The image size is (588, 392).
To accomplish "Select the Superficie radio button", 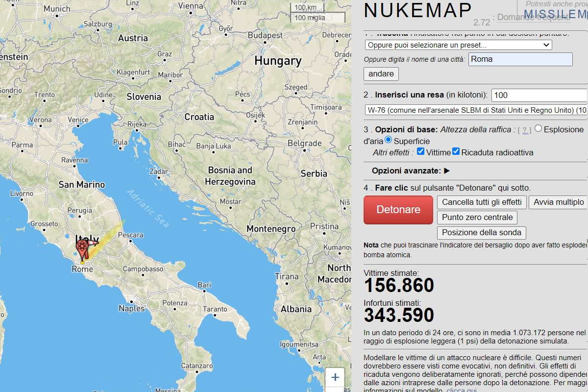I will (389, 140).
